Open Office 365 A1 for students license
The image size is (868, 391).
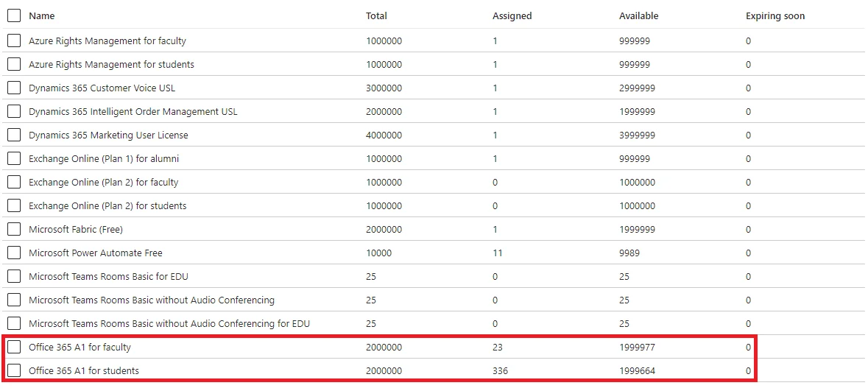tap(84, 371)
